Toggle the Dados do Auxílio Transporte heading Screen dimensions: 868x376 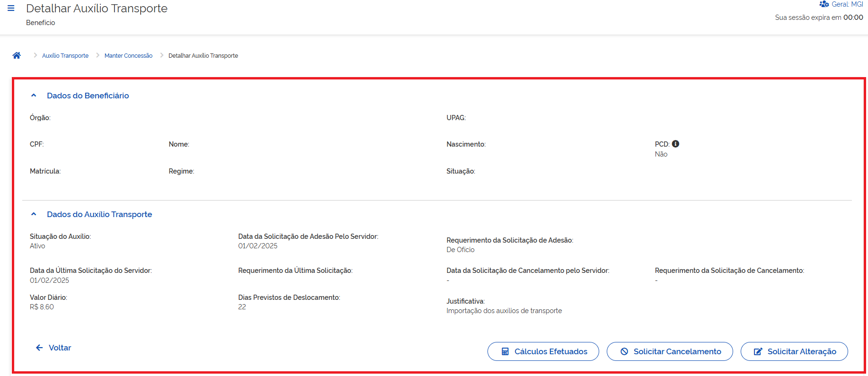point(99,214)
